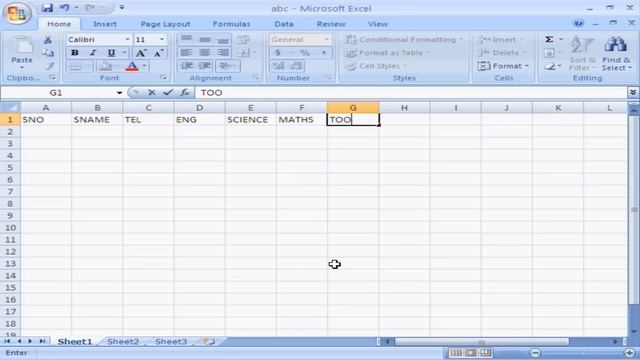Image resolution: width=640 pixels, height=360 pixels.
Task: Click Delete in the Cells group
Action: pos(502,53)
